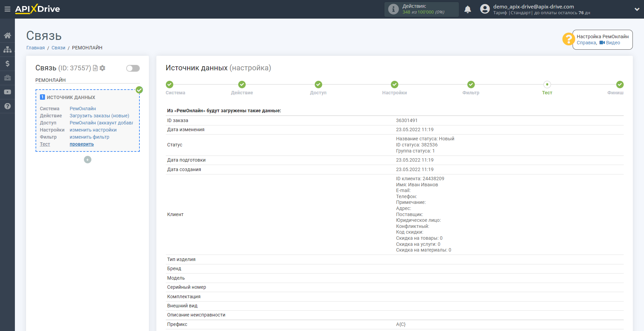Click the ApiX-Drive logo

click(x=37, y=9)
